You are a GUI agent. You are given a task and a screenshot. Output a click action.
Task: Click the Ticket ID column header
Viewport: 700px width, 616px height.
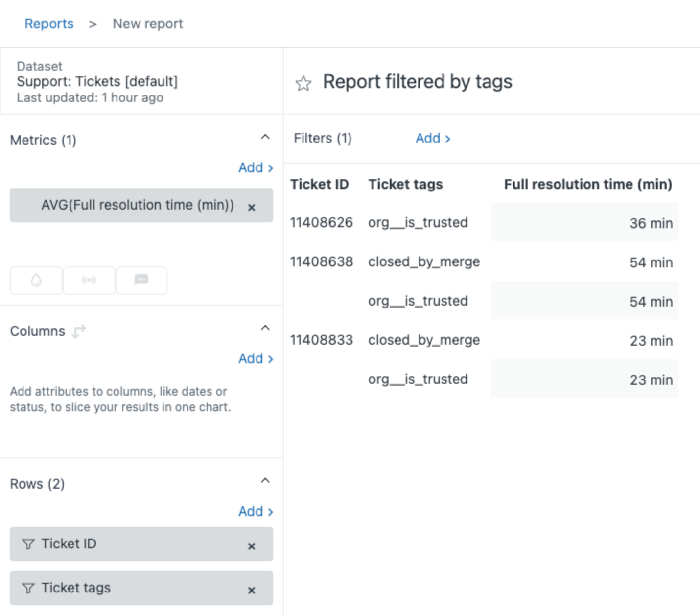(x=319, y=184)
